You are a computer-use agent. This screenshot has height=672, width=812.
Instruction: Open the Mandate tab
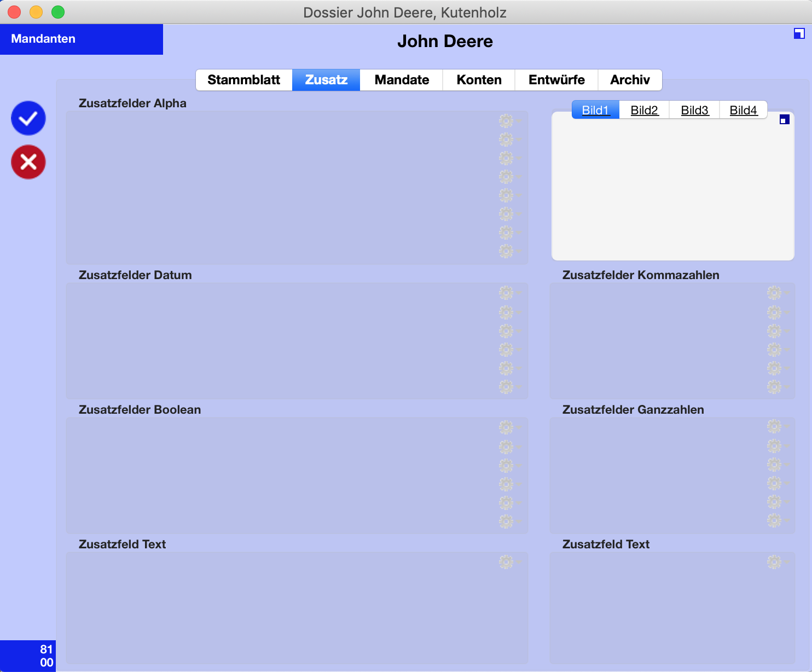coord(402,80)
